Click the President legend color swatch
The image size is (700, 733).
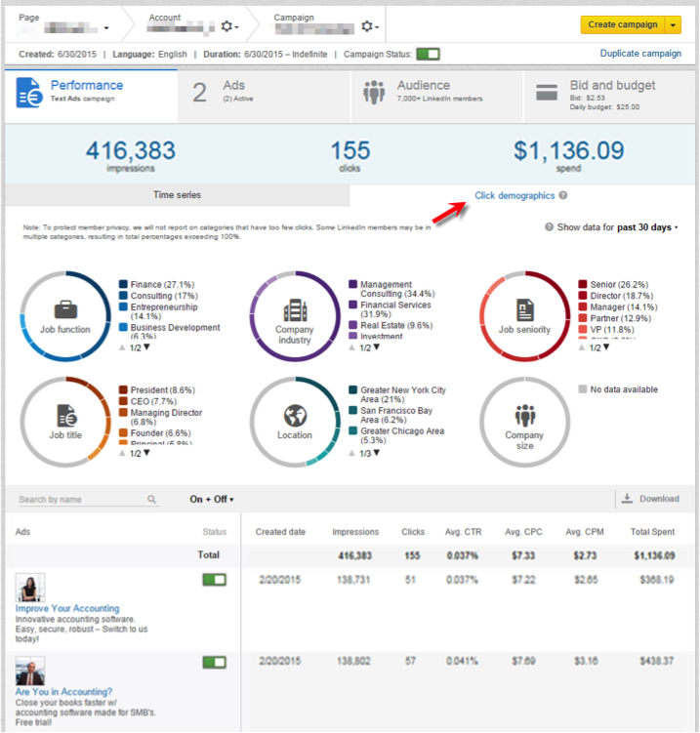[123, 389]
